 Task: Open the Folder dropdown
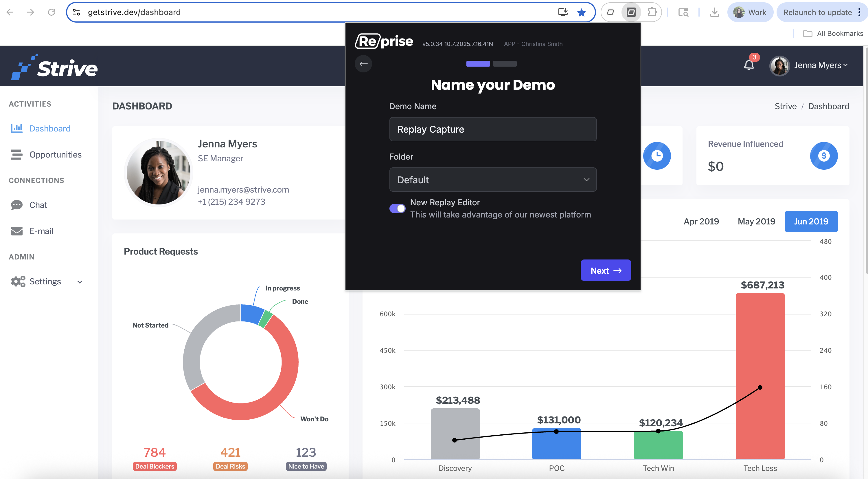493,180
